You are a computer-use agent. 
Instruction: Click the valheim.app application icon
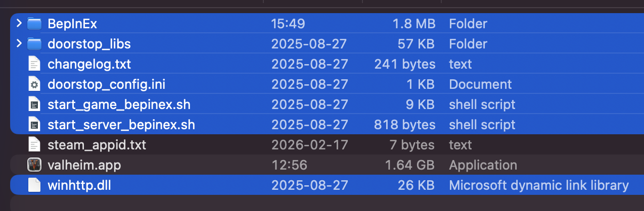click(x=34, y=165)
